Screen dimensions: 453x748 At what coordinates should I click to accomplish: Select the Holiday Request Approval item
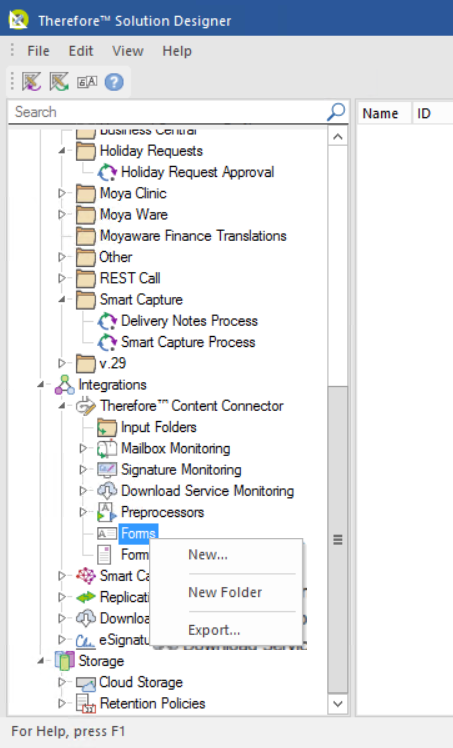pyautogui.click(x=197, y=172)
